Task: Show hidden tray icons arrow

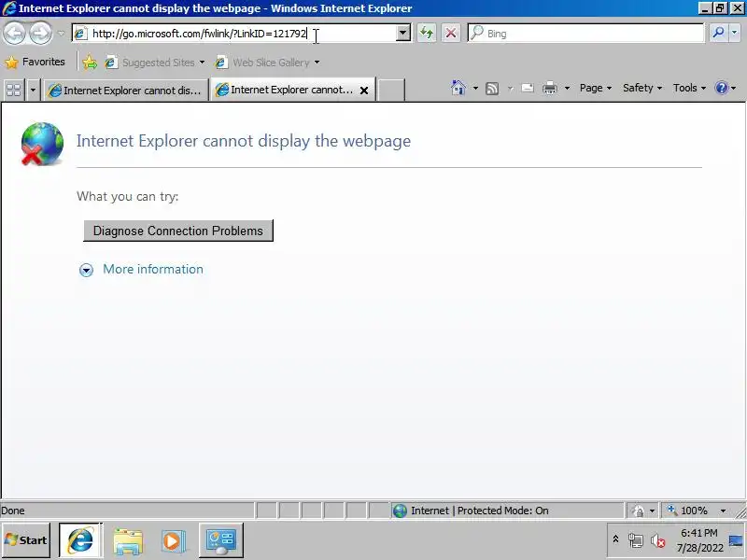Action: pyautogui.click(x=615, y=539)
